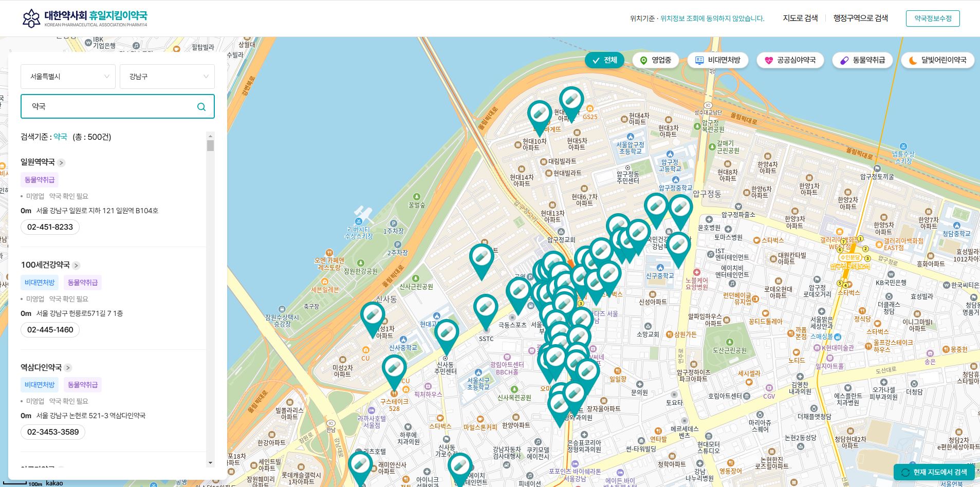Screen dimensions: 980x487
Task: Click the 도산근린공원 park label
Action: pyautogui.click(x=730, y=350)
